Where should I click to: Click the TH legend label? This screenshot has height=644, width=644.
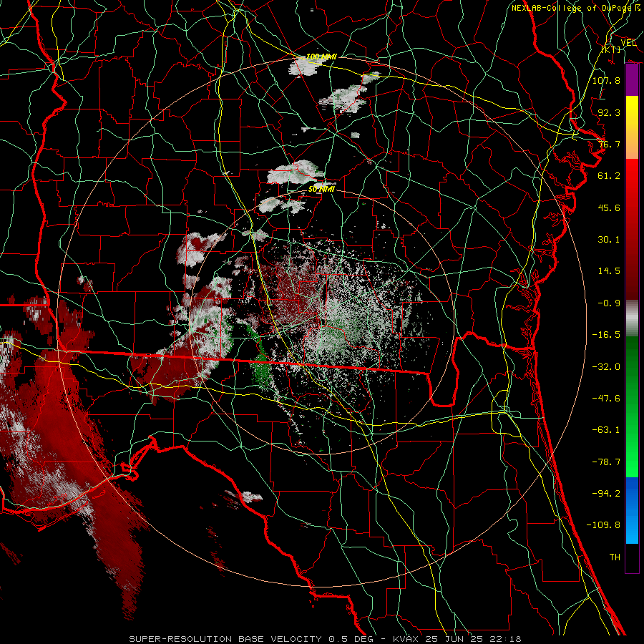point(615,557)
